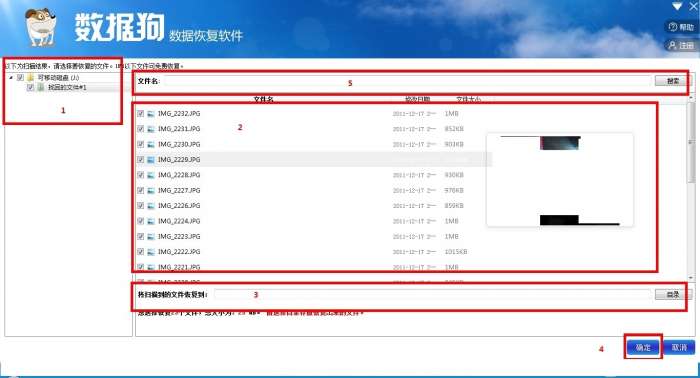Open the top-right dropdown triangle menu
Image resolution: width=700 pixels, height=378 pixels.
[x=677, y=6]
